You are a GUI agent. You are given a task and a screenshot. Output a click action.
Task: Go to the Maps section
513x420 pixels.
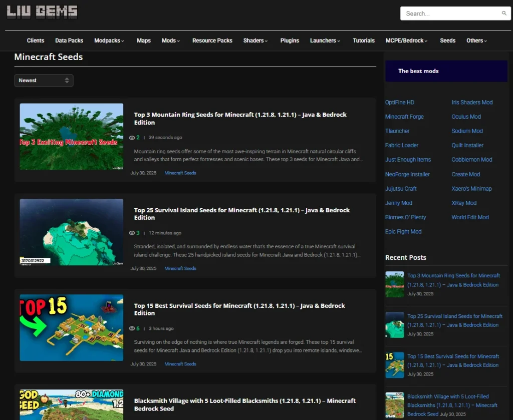point(144,41)
